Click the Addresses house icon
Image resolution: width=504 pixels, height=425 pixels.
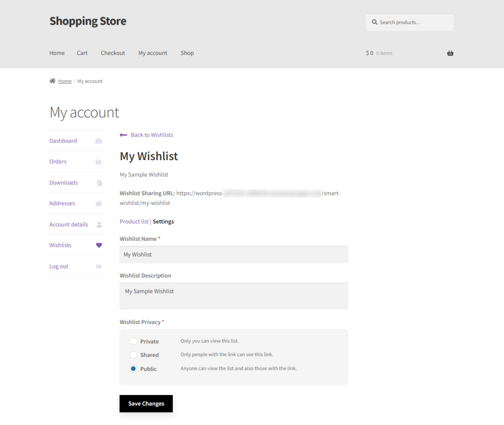(x=98, y=203)
